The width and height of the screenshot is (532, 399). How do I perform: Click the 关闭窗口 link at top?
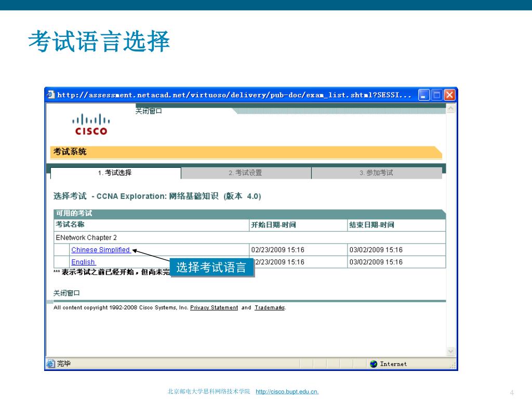click(x=149, y=111)
